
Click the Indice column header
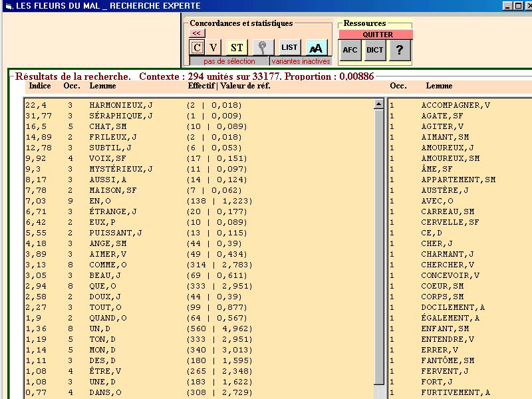[x=40, y=86]
